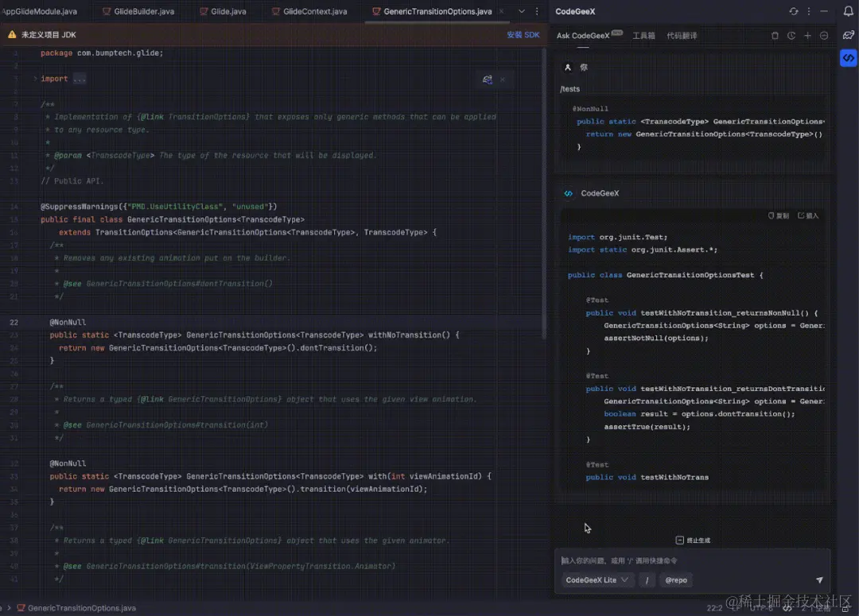The height and width of the screenshot is (616, 859).
Task: Click the CodeGeeX icon in the status bar
Action: coord(787,608)
